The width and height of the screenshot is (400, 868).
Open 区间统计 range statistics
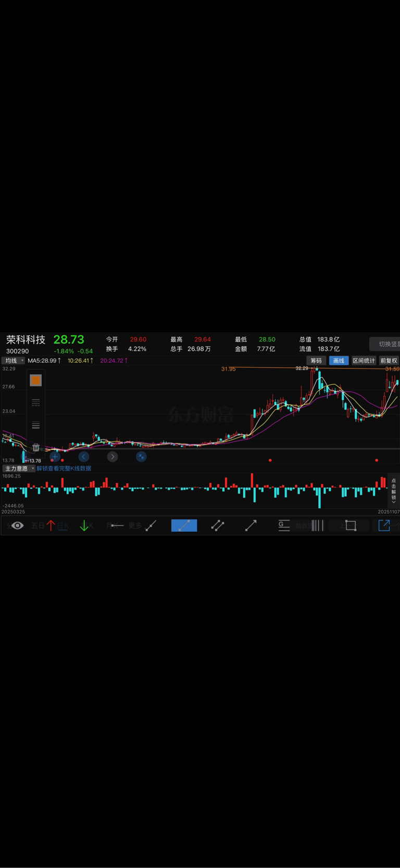pyautogui.click(x=364, y=361)
